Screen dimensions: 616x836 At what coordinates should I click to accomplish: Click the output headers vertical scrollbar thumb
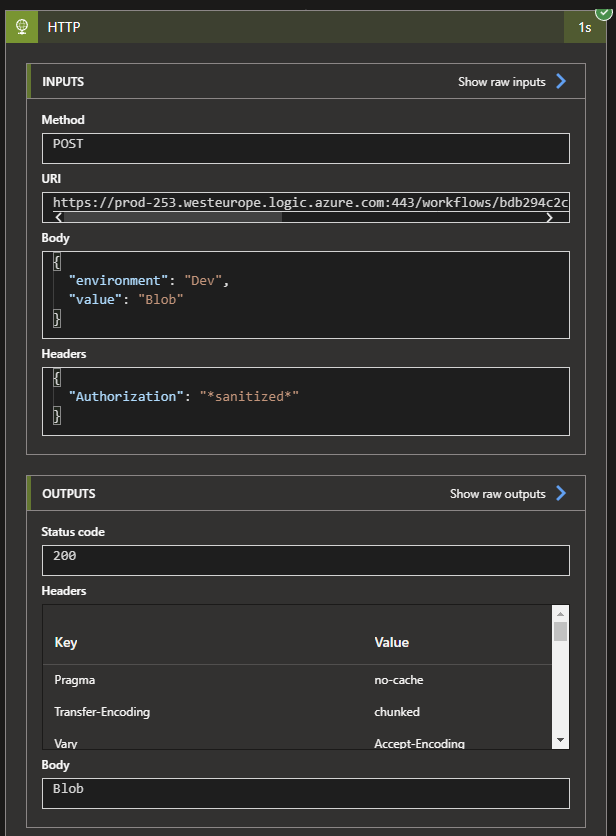pyautogui.click(x=560, y=631)
